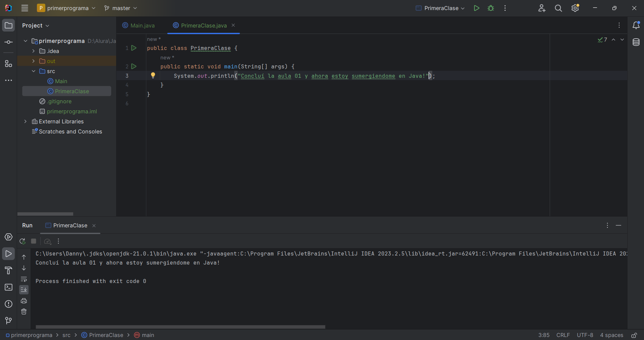Toggle scroll to end of console
644x340 pixels.
[24, 290]
